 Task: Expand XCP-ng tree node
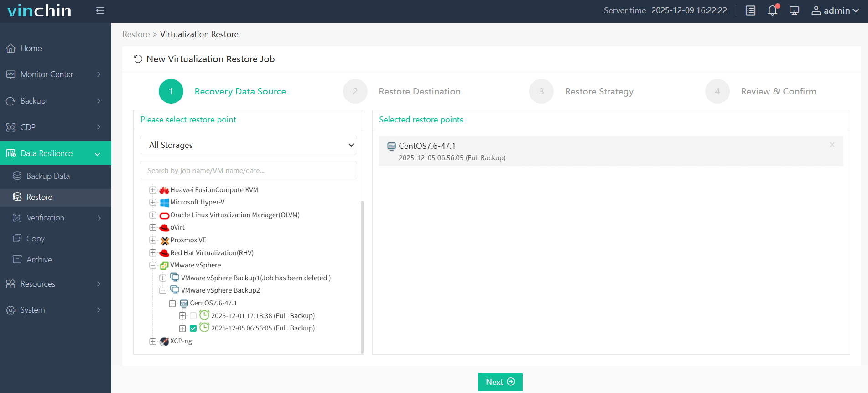(153, 341)
